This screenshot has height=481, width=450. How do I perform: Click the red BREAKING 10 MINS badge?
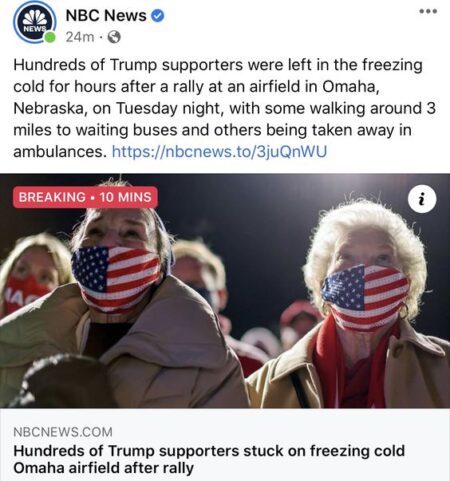coord(85,197)
